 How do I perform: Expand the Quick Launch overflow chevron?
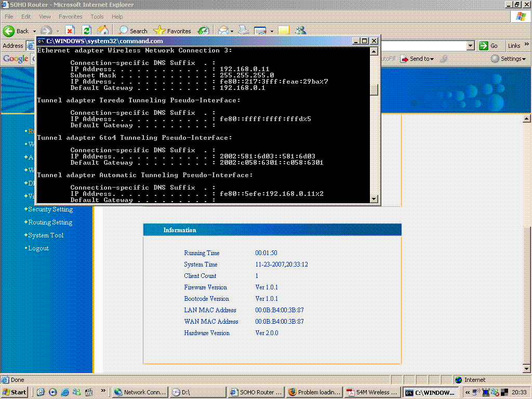click(x=103, y=391)
